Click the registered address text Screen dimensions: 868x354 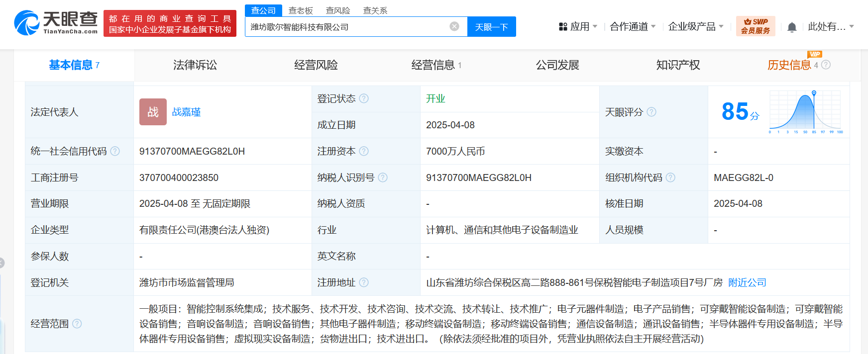click(574, 282)
